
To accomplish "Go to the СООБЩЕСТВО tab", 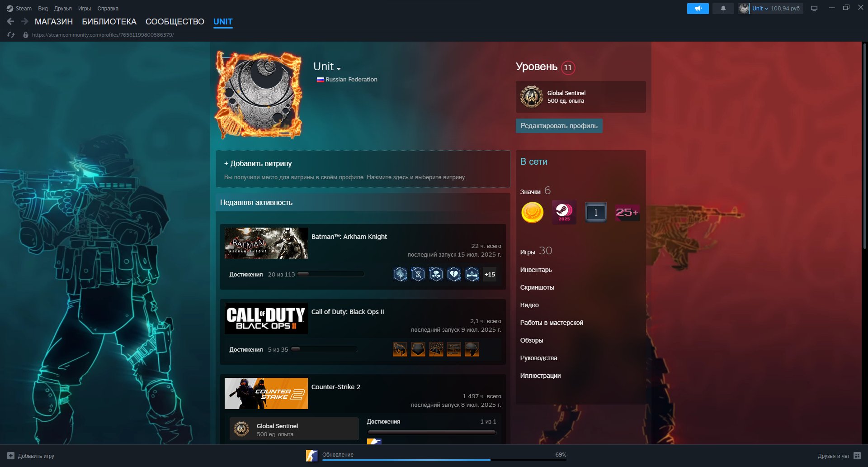I will click(x=175, y=22).
